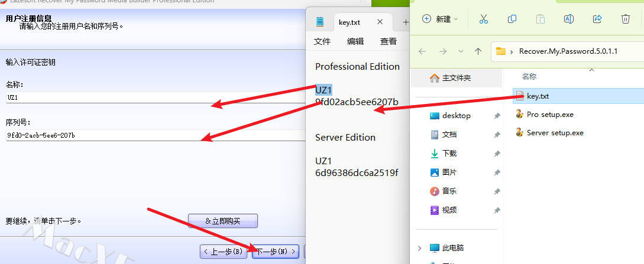Unpin 下载 using its pin icon
644x264 pixels.
point(497,154)
